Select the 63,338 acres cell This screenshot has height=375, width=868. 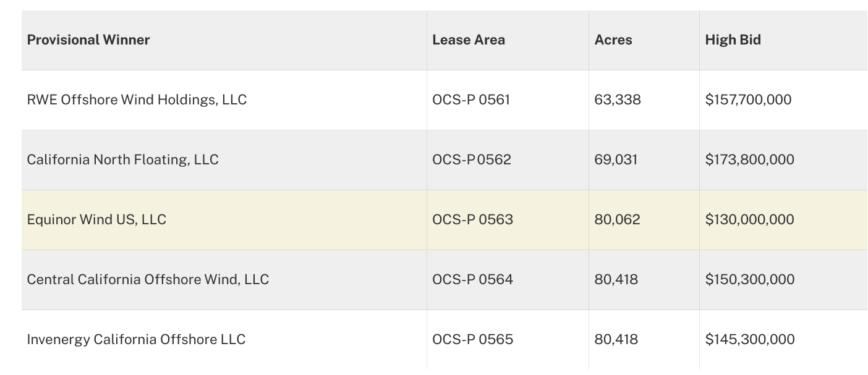point(618,100)
